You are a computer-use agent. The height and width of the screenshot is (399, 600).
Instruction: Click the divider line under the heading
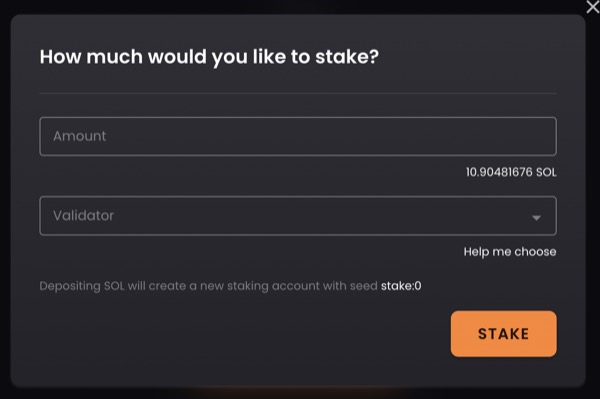coord(298,93)
